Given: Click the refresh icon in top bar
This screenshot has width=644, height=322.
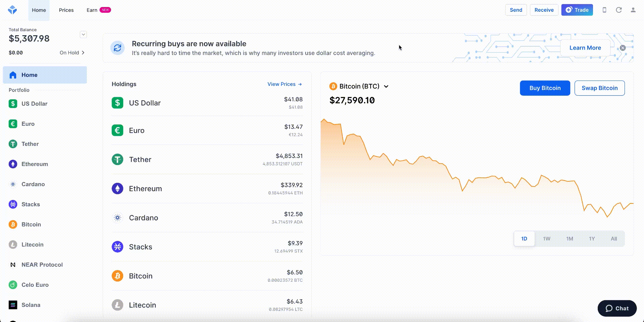Looking at the screenshot, I should tap(619, 10).
